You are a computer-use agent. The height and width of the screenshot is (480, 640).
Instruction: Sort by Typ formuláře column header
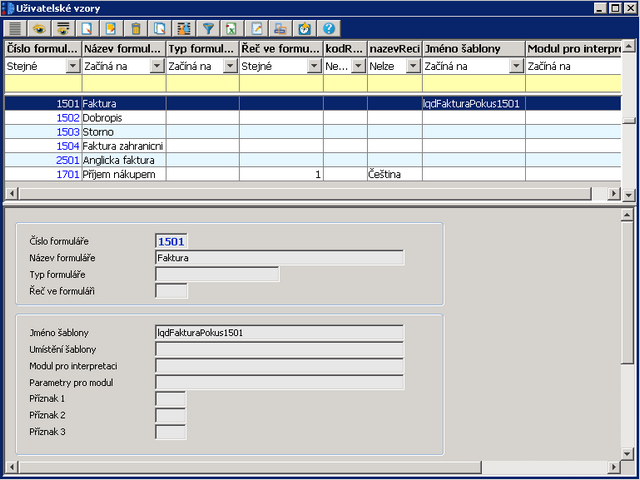tap(202, 48)
